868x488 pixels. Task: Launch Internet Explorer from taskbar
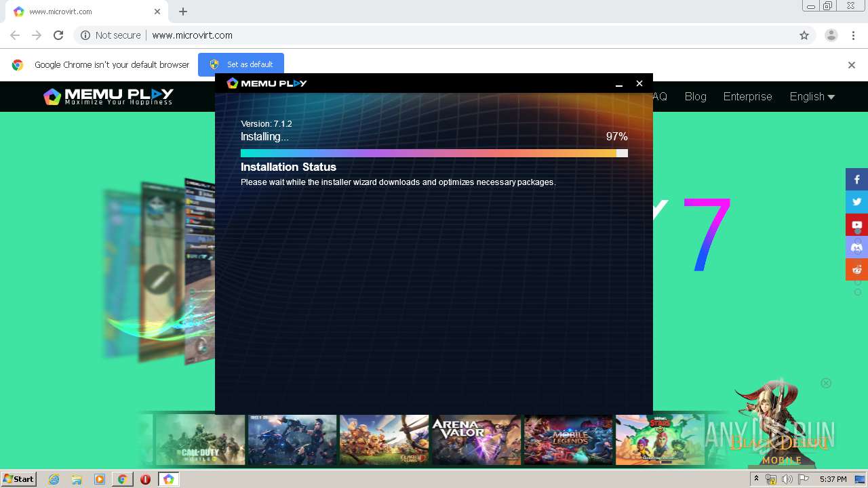coord(54,479)
